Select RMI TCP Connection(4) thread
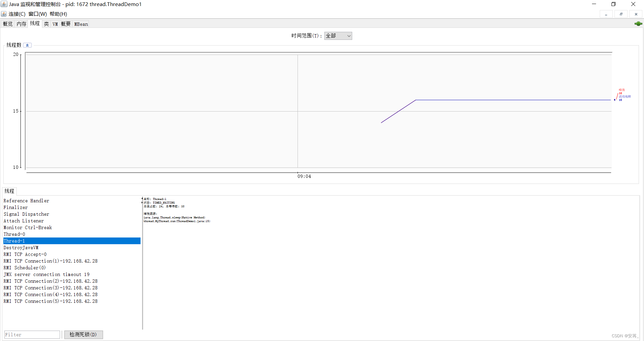The width and height of the screenshot is (644, 341). click(72, 294)
